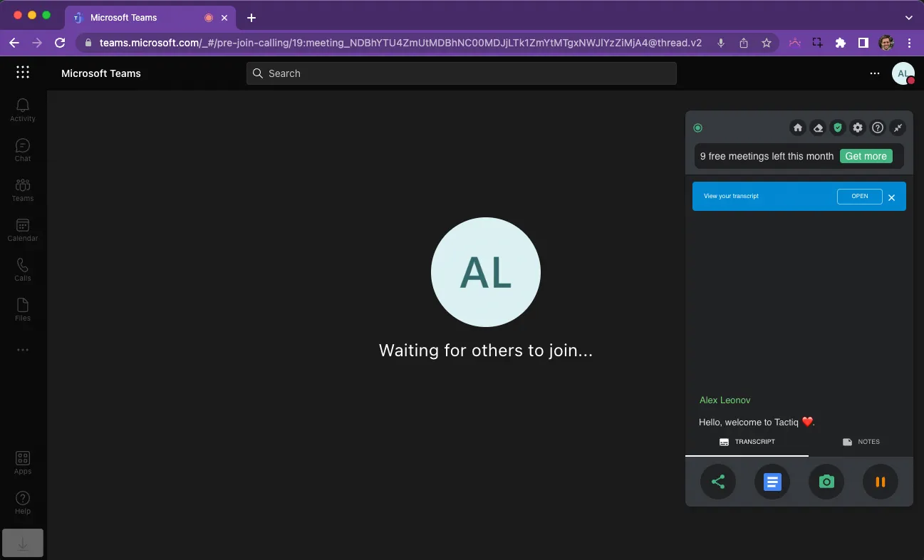924x560 pixels.
Task: Take screenshot with Tactiq camera button
Action: (826, 482)
